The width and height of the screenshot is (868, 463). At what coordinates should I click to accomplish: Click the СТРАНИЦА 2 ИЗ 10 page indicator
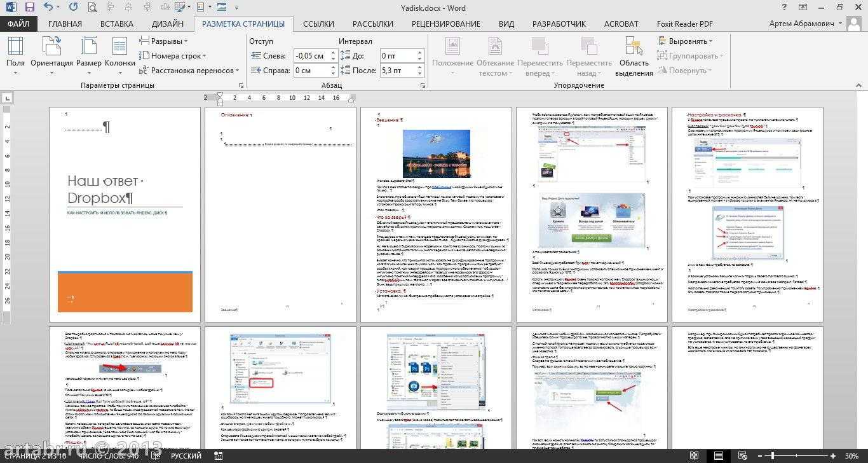pyautogui.click(x=36, y=456)
